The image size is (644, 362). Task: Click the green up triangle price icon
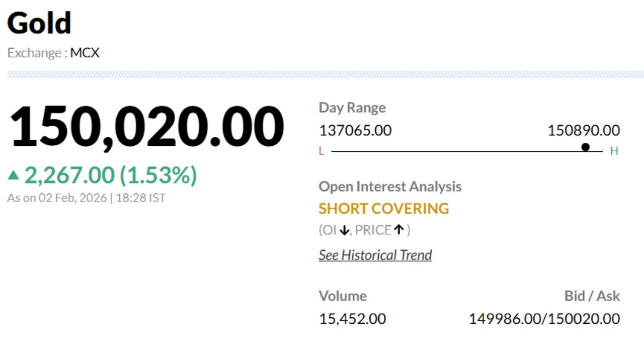[x=14, y=175]
